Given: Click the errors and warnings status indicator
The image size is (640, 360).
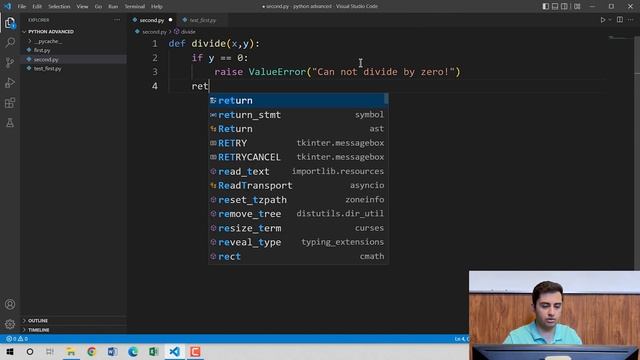Looking at the screenshot, I should [x=17, y=339].
